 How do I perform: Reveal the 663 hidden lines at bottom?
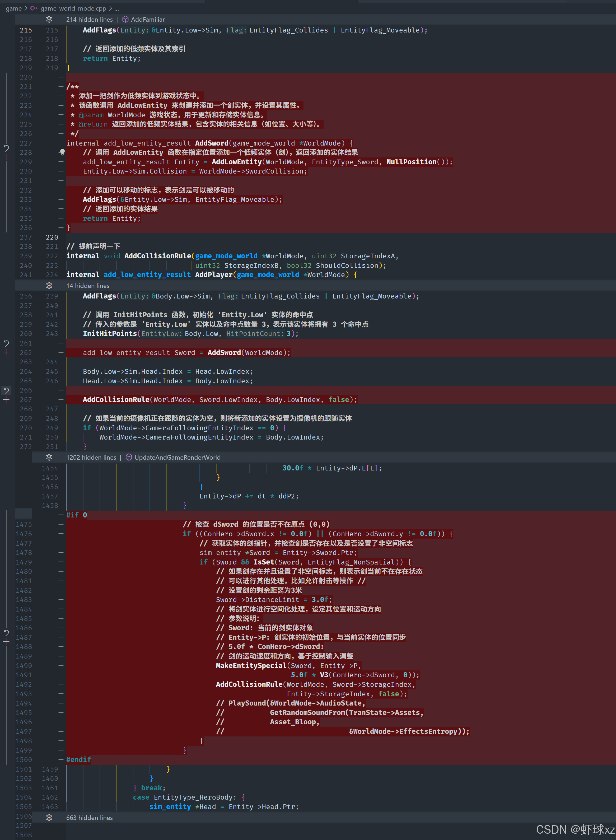pyautogui.click(x=49, y=818)
